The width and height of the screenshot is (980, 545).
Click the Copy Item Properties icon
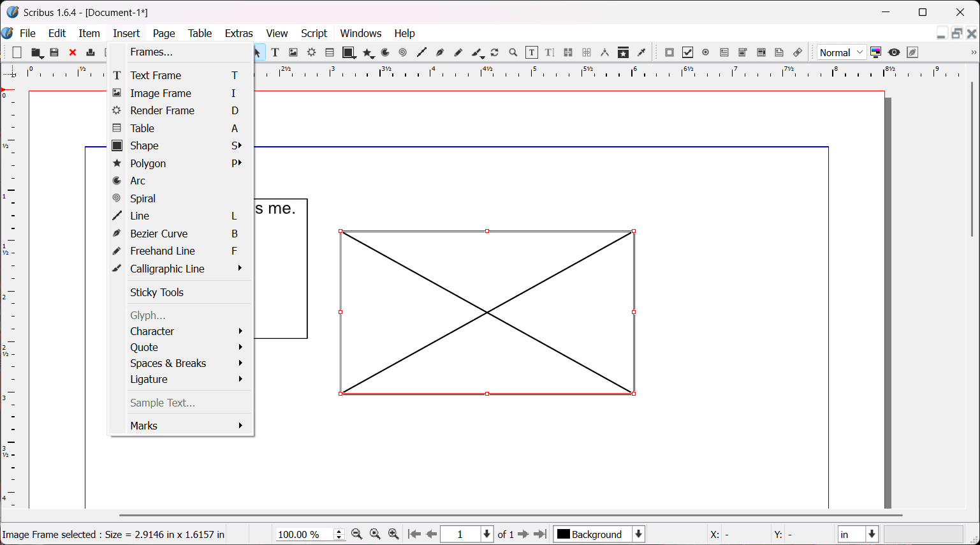623,53
